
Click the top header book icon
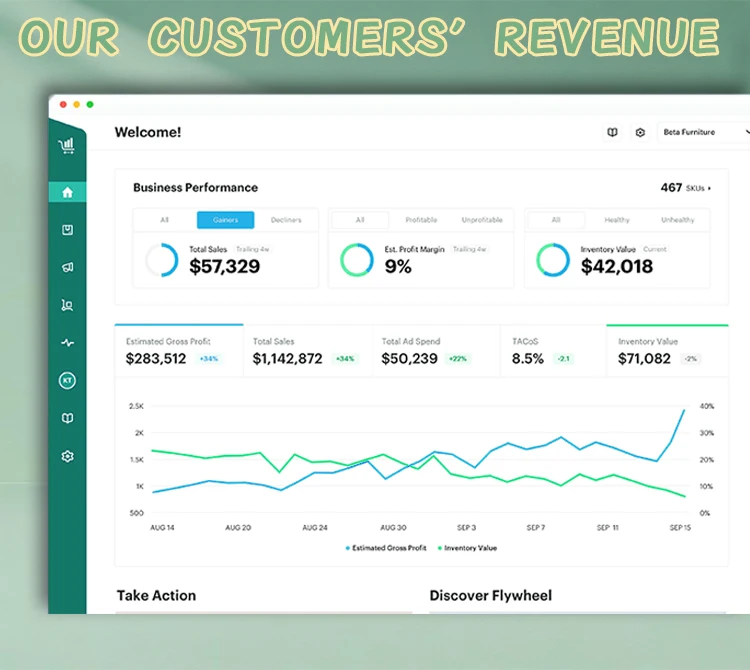612,132
